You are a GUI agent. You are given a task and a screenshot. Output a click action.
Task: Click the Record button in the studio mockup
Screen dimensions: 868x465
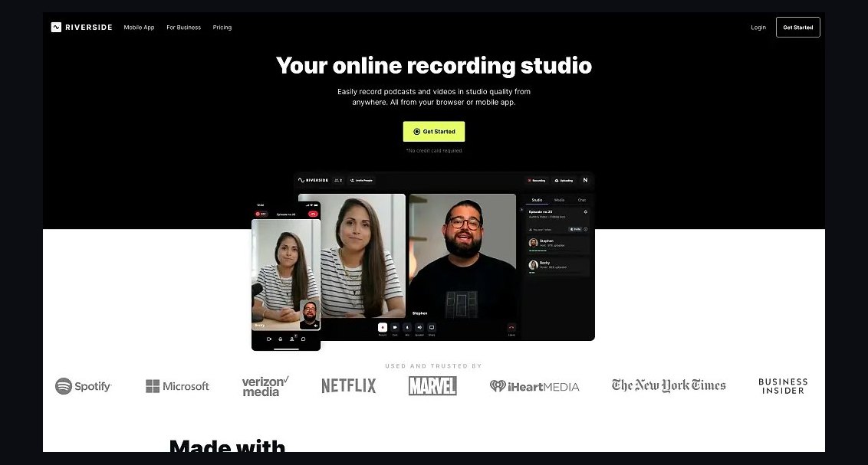pos(383,327)
